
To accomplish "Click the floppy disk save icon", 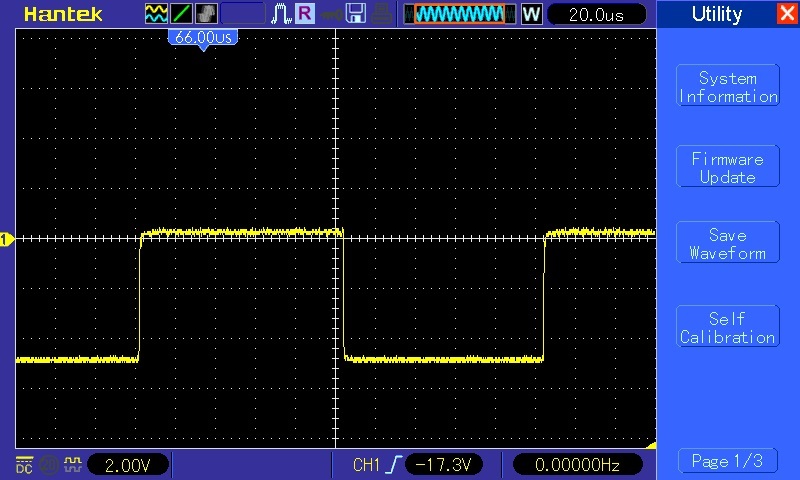I will pos(355,14).
